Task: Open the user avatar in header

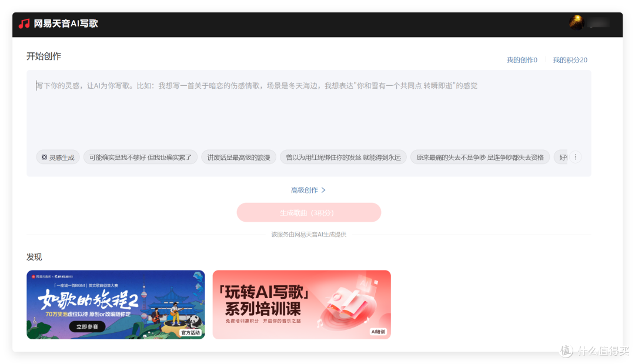Action: tap(576, 22)
